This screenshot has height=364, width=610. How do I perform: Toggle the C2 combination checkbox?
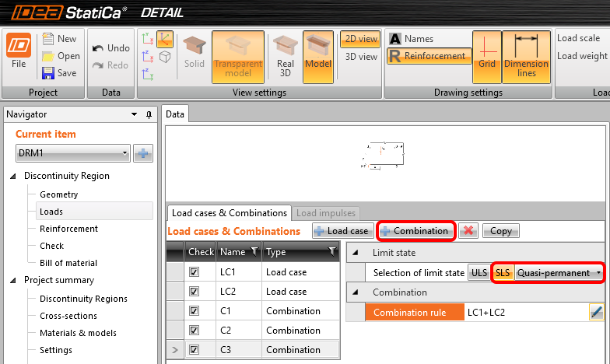click(x=195, y=331)
